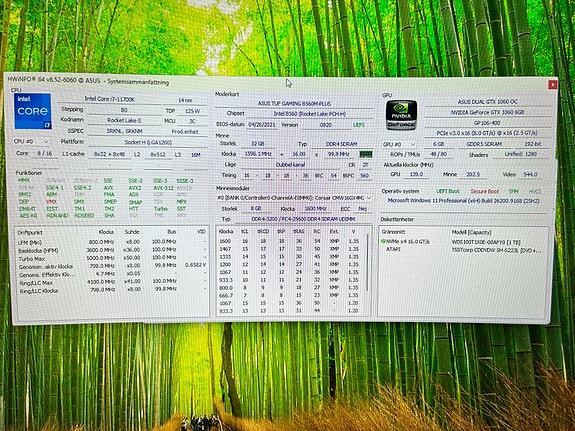
Task: Click the tRFC 560 timing value
Action: [364, 176]
